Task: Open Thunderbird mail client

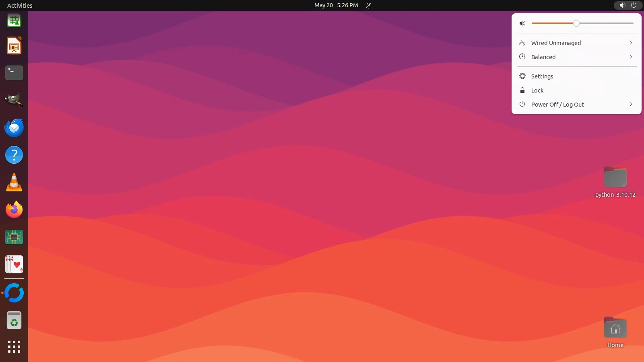Action: [14, 128]
